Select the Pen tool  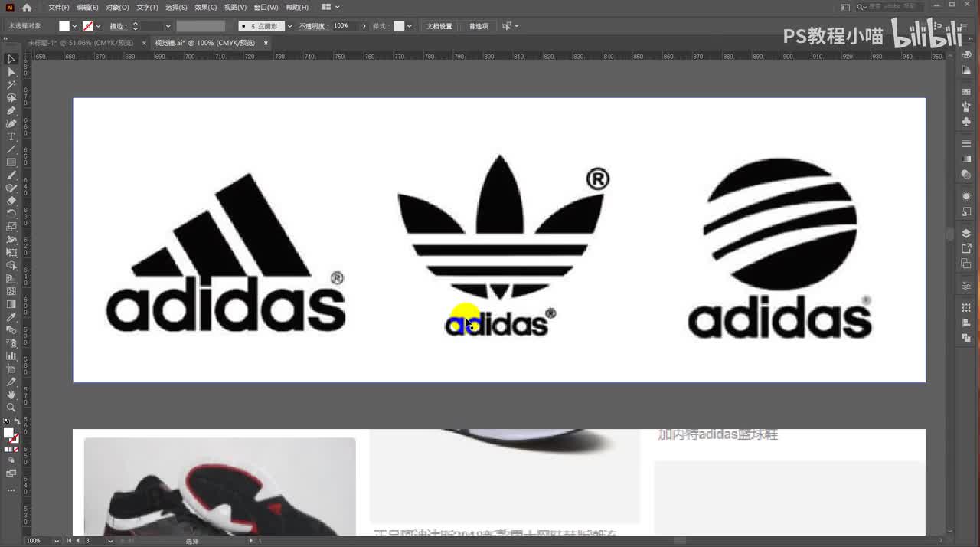click(x=11, y=111)
